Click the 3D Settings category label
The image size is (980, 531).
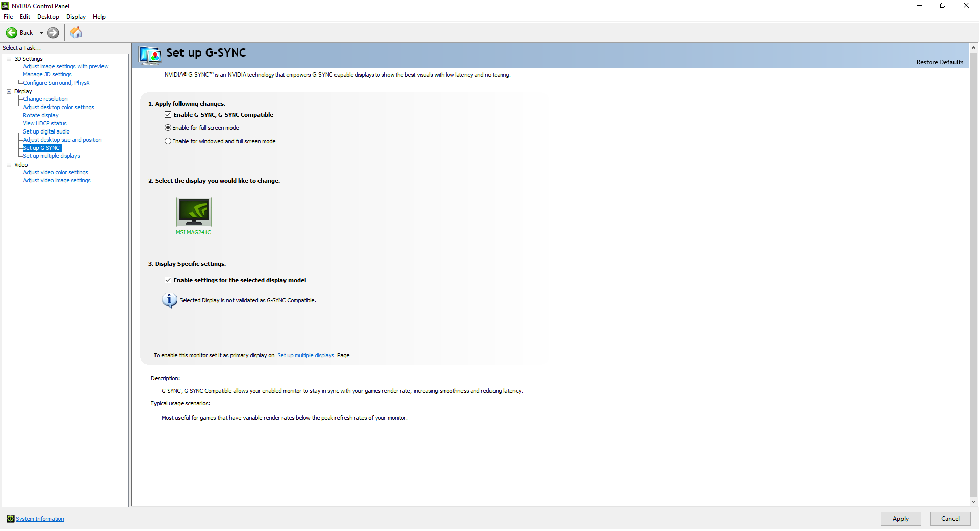tap(29, 59)
